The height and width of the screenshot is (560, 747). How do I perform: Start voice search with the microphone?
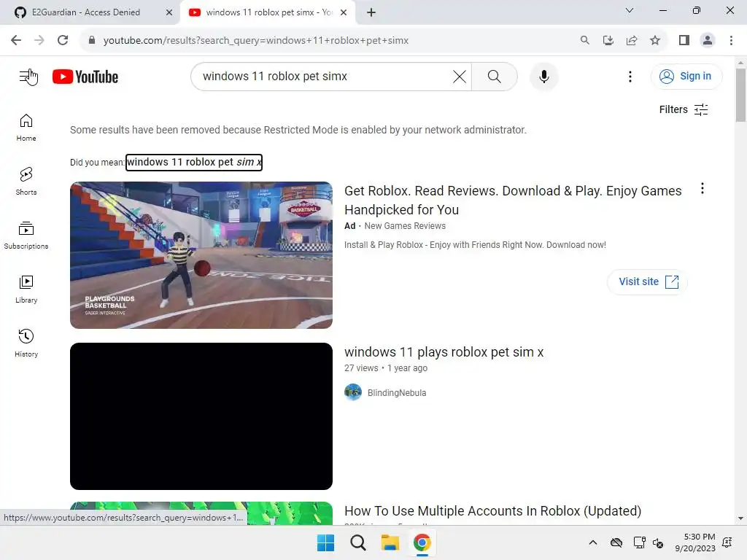point(543,77)
